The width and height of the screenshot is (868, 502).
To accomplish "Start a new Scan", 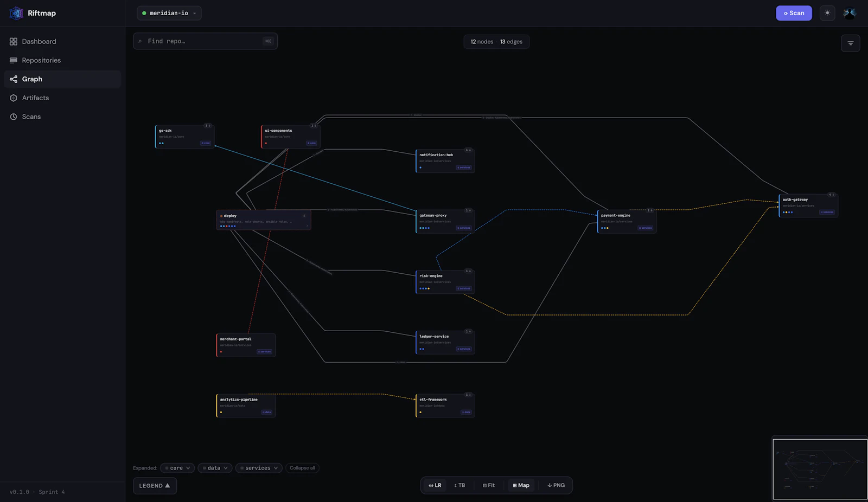I will tap(794, 13).
